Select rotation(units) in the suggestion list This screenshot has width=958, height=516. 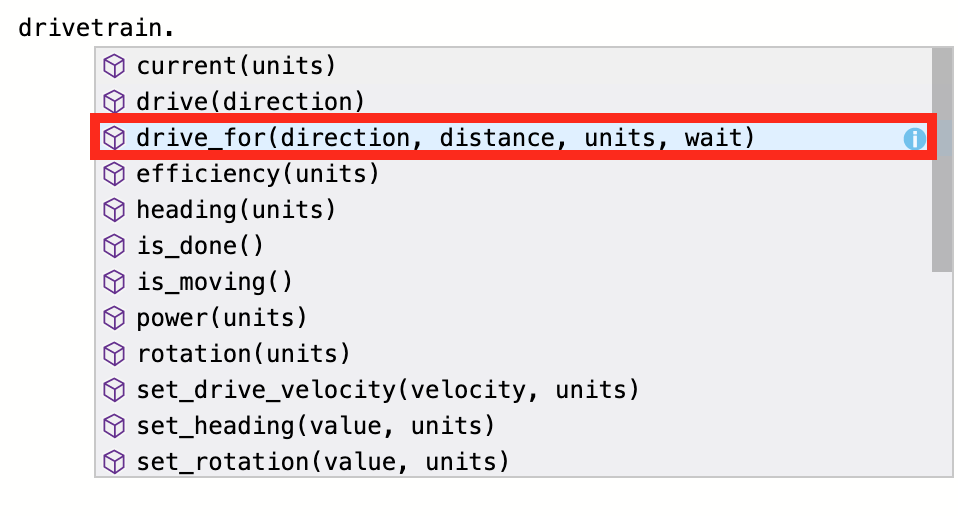(x=243, y=354)
